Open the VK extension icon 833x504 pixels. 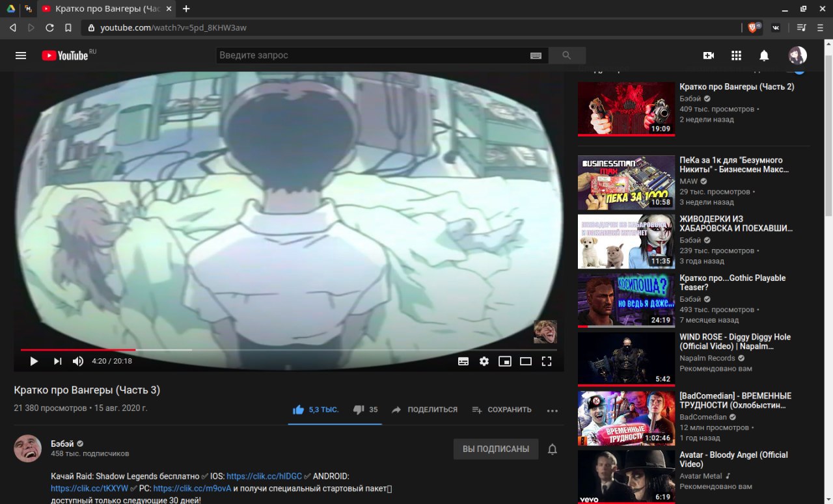point(776,27)
